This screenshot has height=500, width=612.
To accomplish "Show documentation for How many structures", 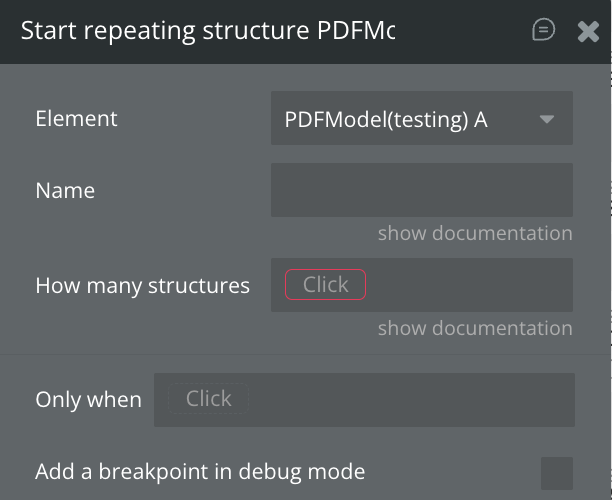I will click(x=475, y=328).
